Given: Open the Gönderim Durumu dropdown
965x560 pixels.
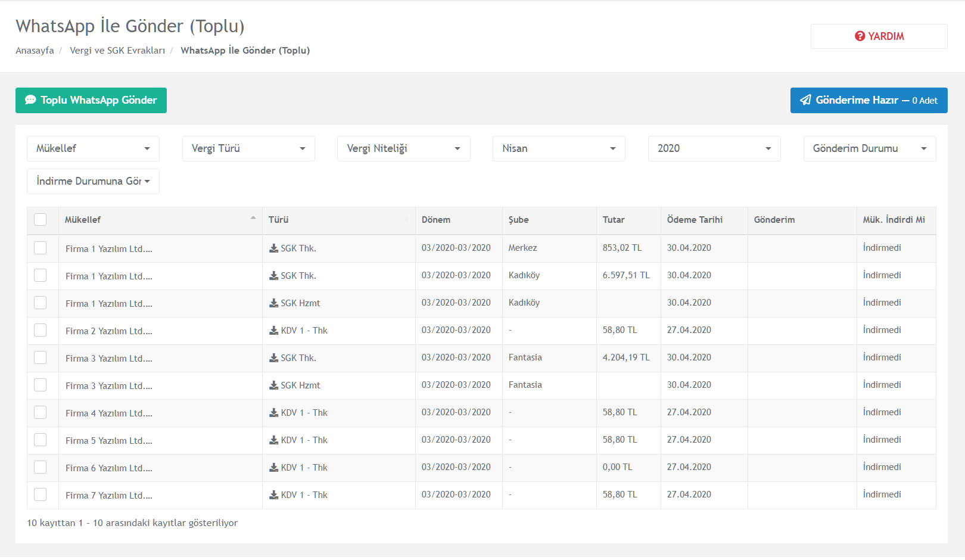Looking at the screenshot, I should (870, 148).
